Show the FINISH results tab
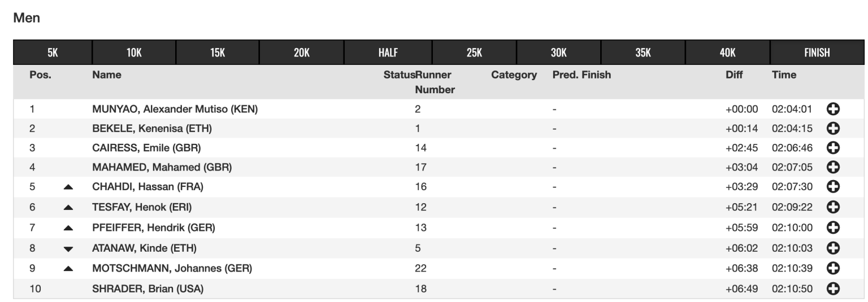This screenshot has height=302, width=868. click(817, 52)
